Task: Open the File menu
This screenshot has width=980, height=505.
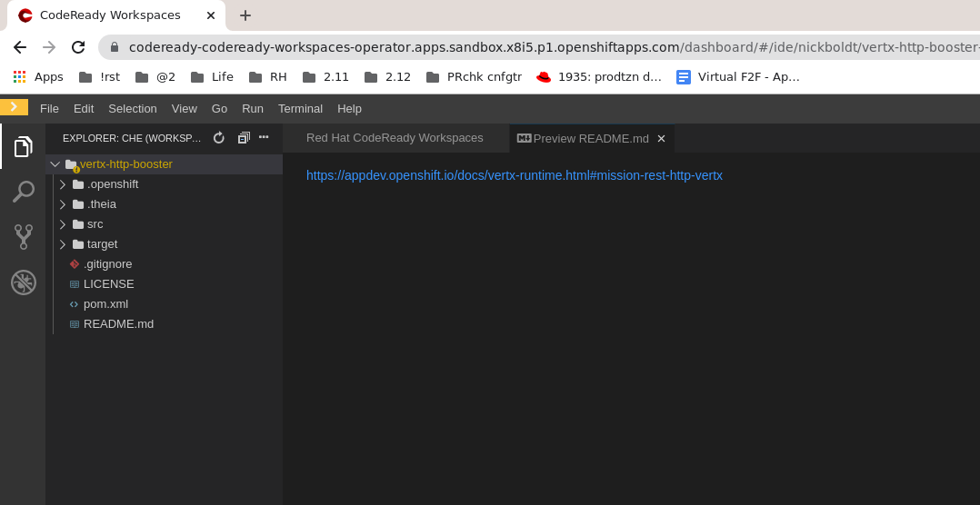Action: point(49,109)
